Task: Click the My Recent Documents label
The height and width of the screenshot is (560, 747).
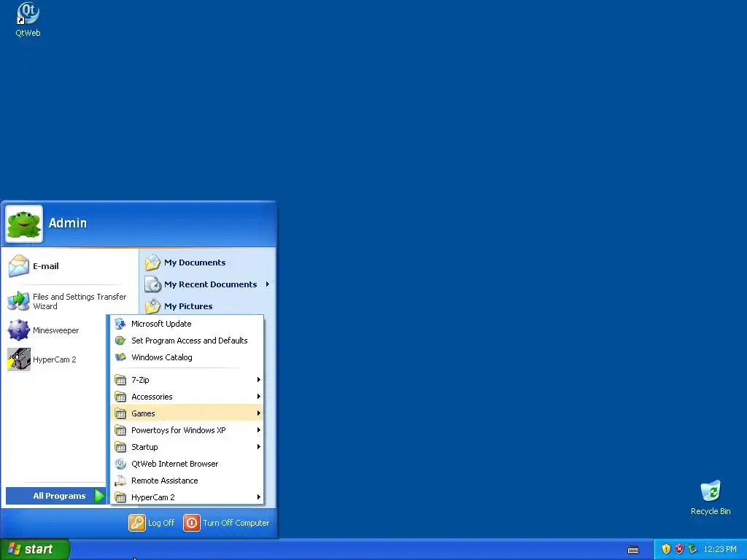Action: pyautogui.click(x=211, y=284)
